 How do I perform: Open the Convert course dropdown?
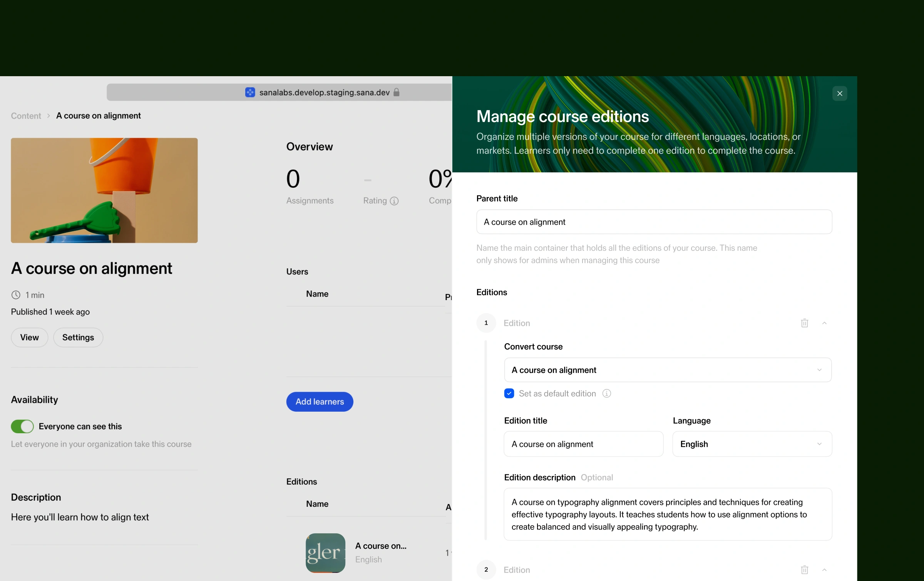(x=668, y=370)
